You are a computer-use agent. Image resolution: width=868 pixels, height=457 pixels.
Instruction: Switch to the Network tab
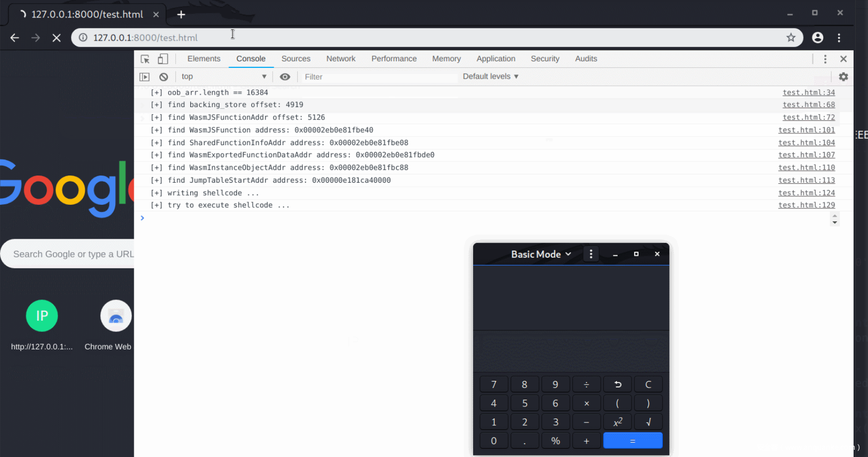coord(340,59)
